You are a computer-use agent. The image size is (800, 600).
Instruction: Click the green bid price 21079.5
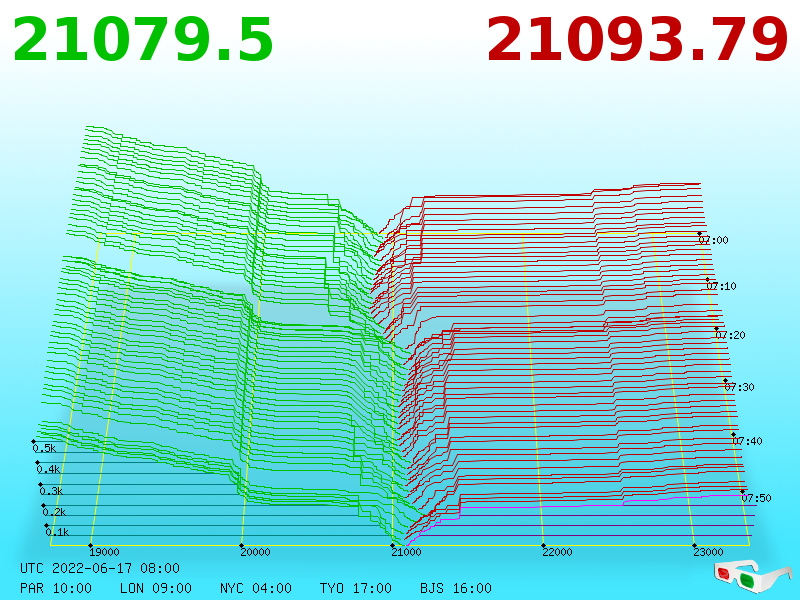pos(142,40)
